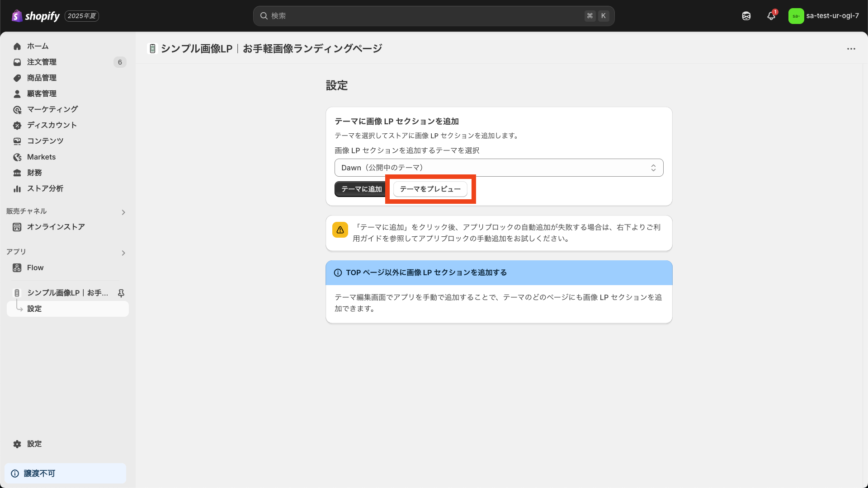868x488 pixels.
Task: Select the Flow app icon
Action: [17, 267]
